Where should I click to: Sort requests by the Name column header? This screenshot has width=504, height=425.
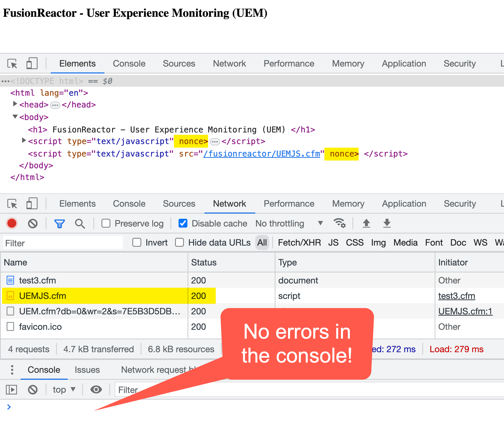(x=94, y=262)
